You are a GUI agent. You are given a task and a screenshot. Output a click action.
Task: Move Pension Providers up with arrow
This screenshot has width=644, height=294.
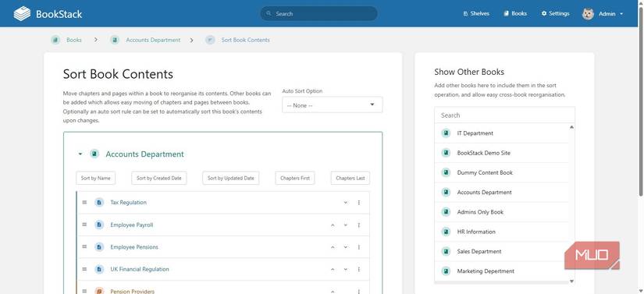point(333,291)
